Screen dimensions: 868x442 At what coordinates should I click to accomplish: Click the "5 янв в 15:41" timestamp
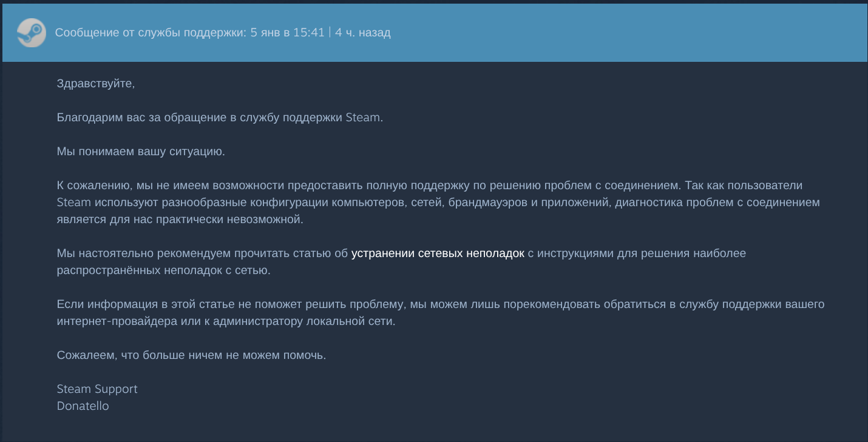(x=288, y=33)
